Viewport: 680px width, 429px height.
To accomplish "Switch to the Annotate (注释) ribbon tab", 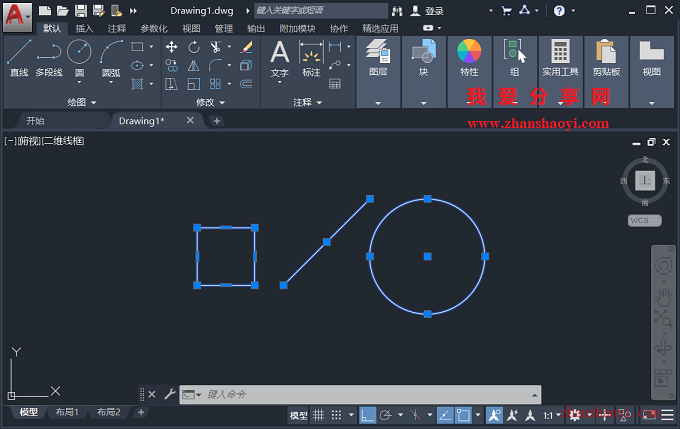I will (117, 29).
